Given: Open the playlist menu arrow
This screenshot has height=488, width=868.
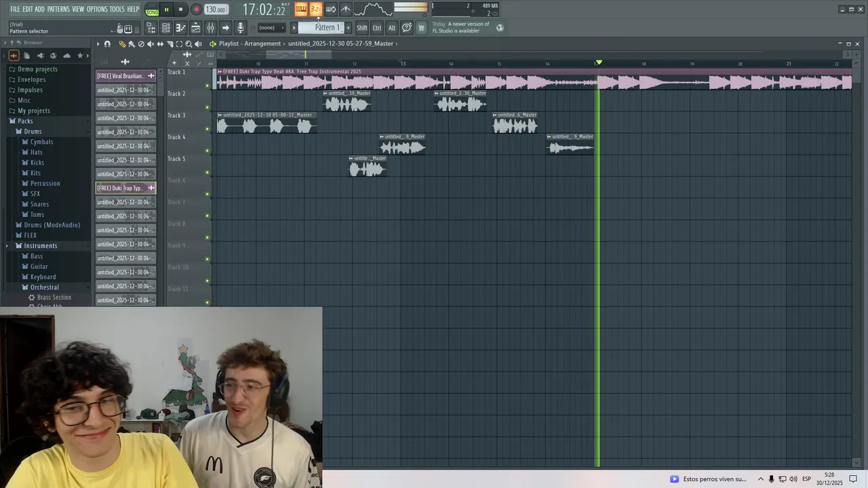Looking at the screenshot, I should tap(98, 43).
